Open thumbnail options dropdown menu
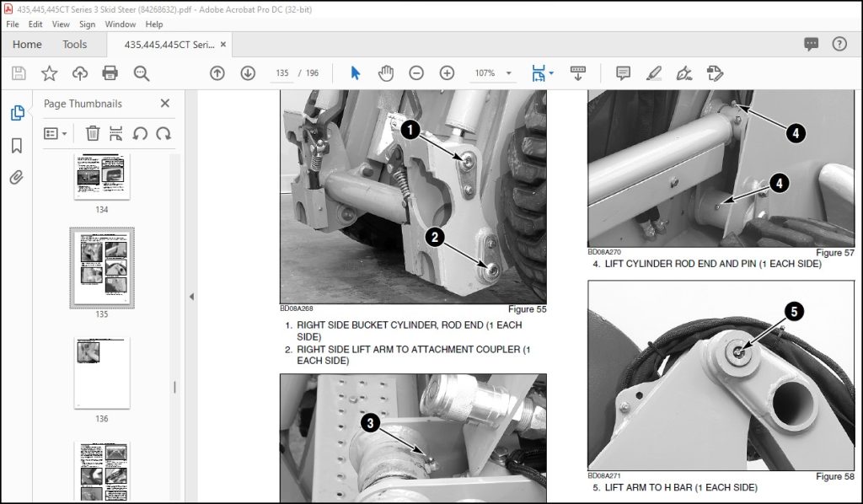 [x=55, y=133]
